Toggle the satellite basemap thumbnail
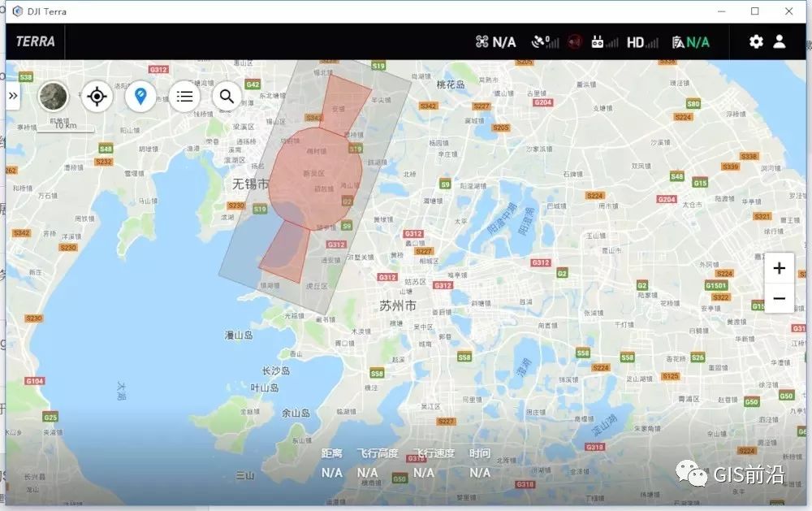This screenshot has width=812, height=511. point(52,96)
